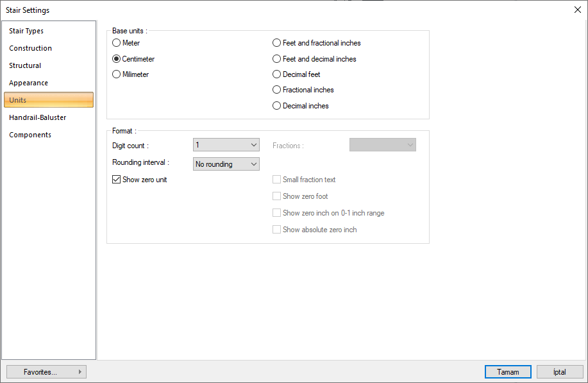This screenshot has width=588, height=383.
Task: Confirm settings with the Tamam button
Action: coord(508,371)
